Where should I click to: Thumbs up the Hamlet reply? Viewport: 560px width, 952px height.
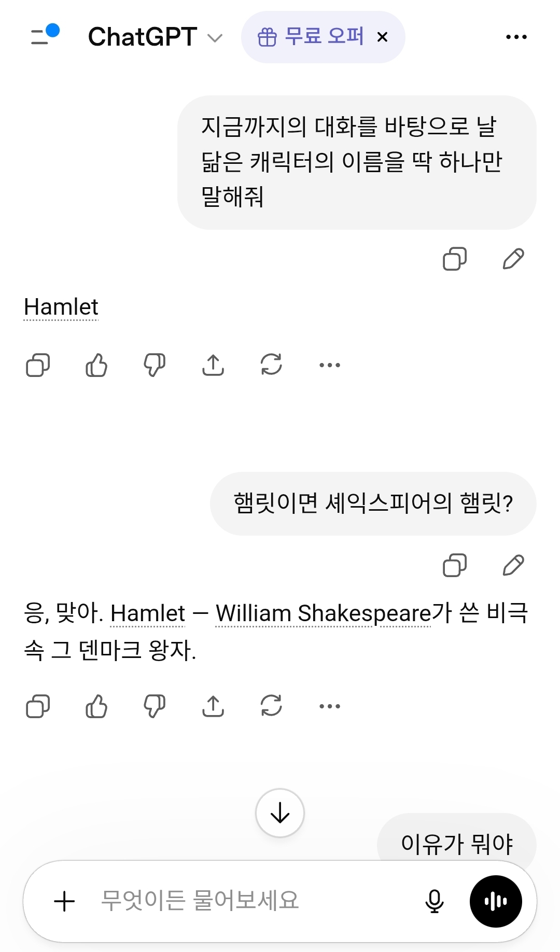point(96,365)
